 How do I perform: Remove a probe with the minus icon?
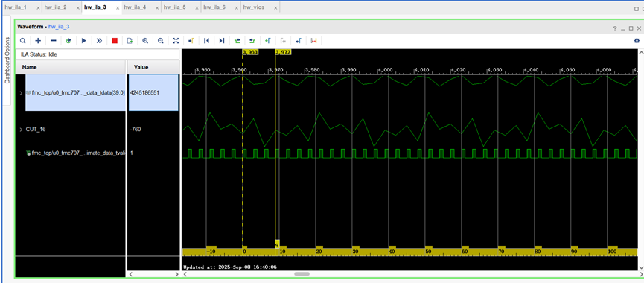54,41
